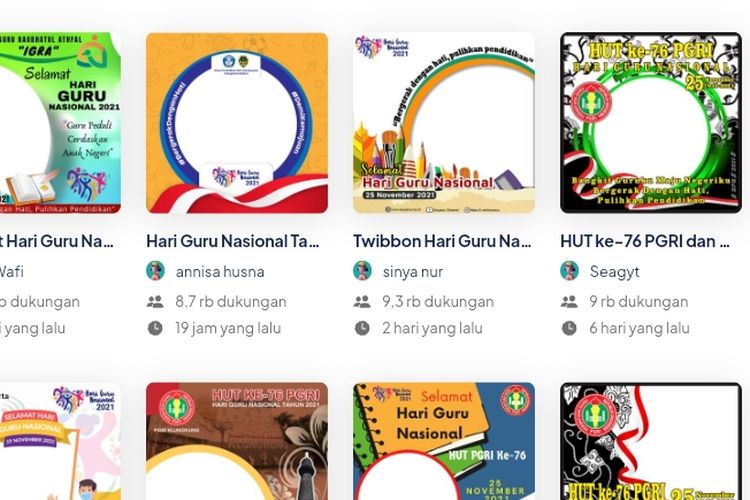Open the notebook-style Selamat Hari Guru Nasional thumbnail
Screen dimensions: 750x500
[x=444, y=441]
